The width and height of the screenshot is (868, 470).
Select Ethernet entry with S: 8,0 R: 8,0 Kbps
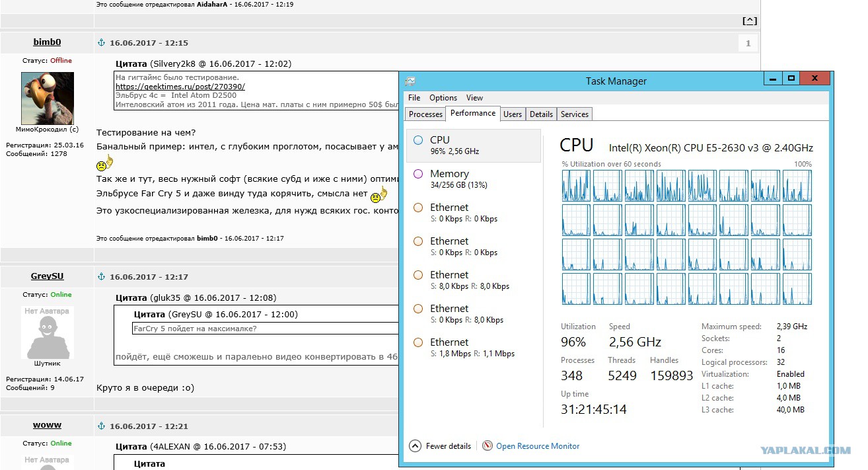[473, 280]
